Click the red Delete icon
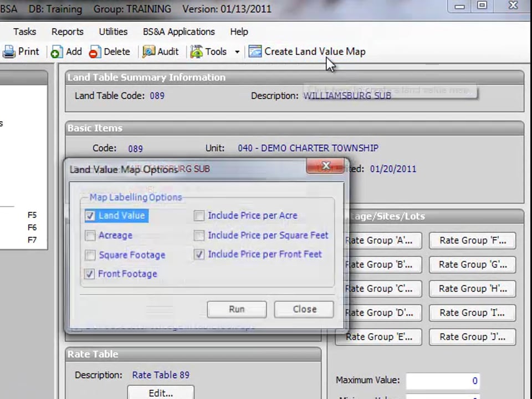The image size is (532, 399). tap(95, 52)
